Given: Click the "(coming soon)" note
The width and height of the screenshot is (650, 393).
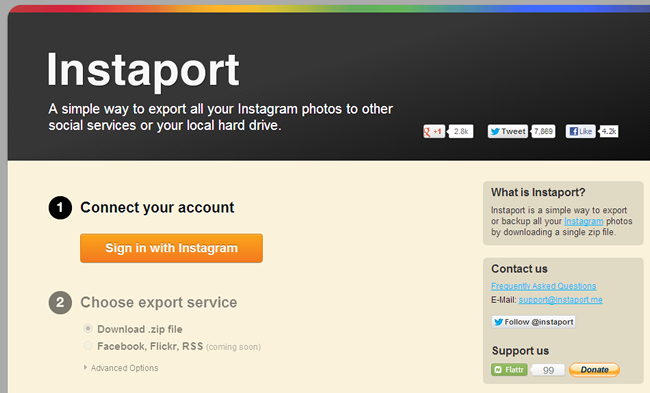Looking at the screenshot, I should click(x=233, y=347).
